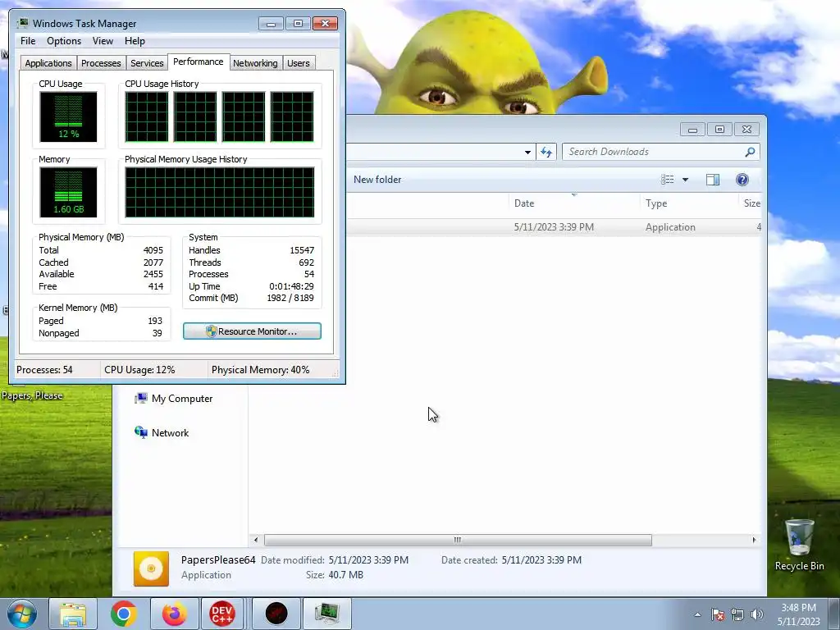Click the search magnifier icon
This screenshot has height=630, width=840.
coord(750,152)
